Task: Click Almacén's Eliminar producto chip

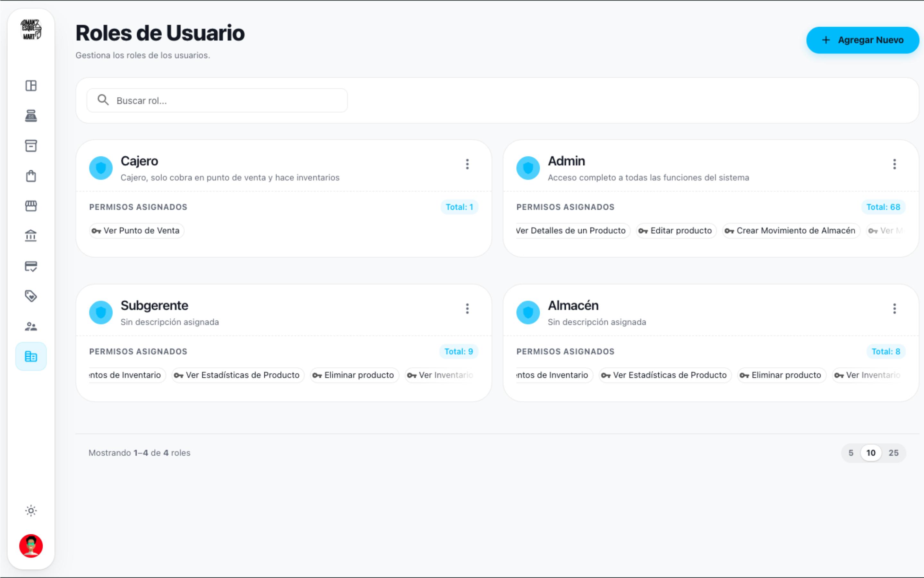Action: (x=782, y=375)
